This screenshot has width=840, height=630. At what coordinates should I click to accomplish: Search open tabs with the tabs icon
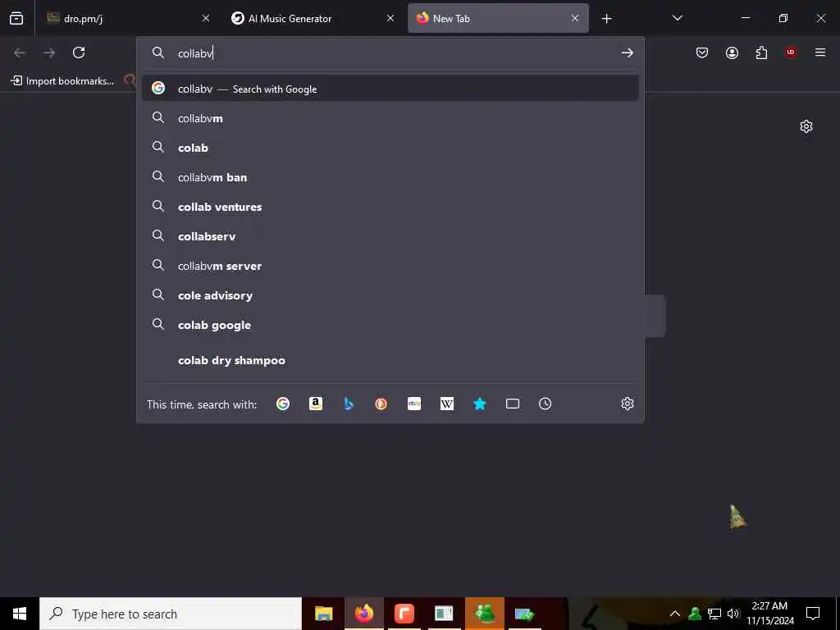[513, 404]
